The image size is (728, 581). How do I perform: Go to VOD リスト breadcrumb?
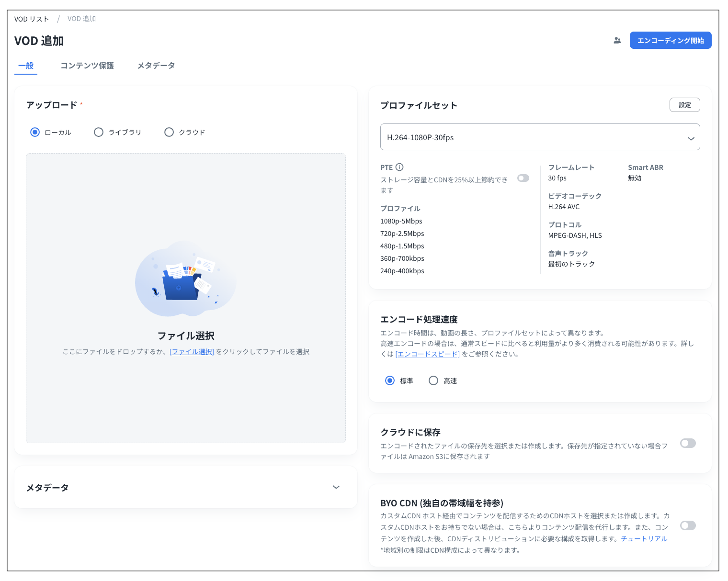(32, 19)
